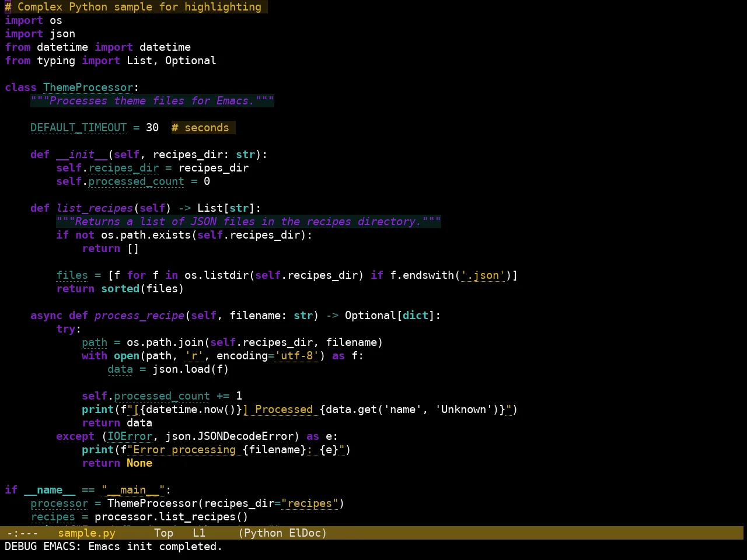The height and width of the screenshot is (560, 747).
Task: Click 'path = os.path.join' line
Action: tap(232, 342)
